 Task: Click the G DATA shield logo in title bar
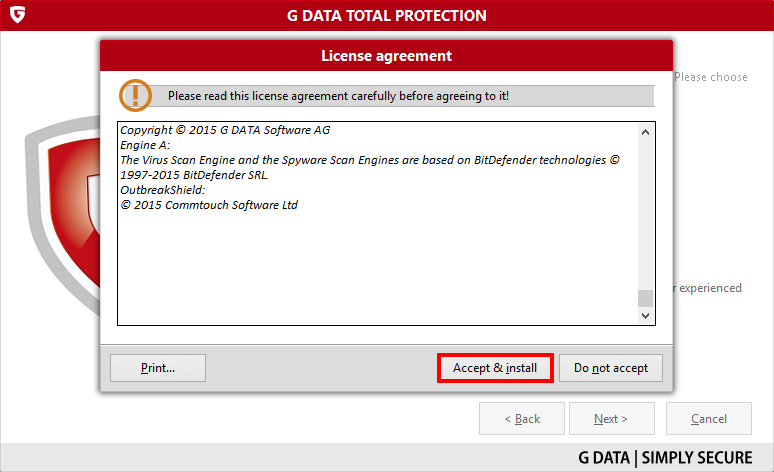(17, 14)
